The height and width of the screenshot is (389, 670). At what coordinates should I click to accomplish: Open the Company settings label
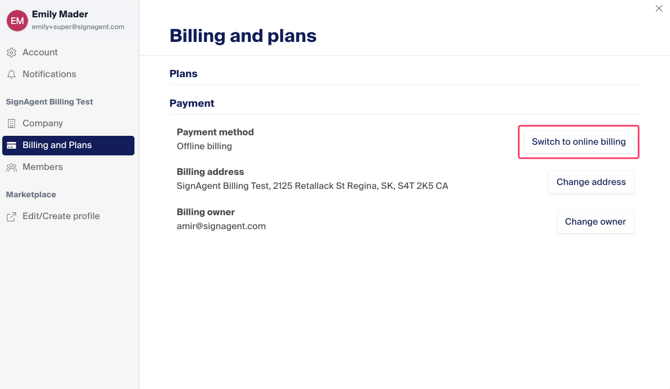click(43, 123)
